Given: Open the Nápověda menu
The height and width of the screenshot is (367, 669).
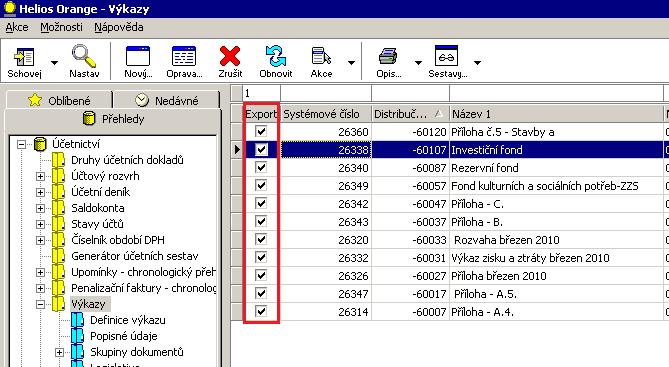Looking at the screenshot, I should pos(119,27).
